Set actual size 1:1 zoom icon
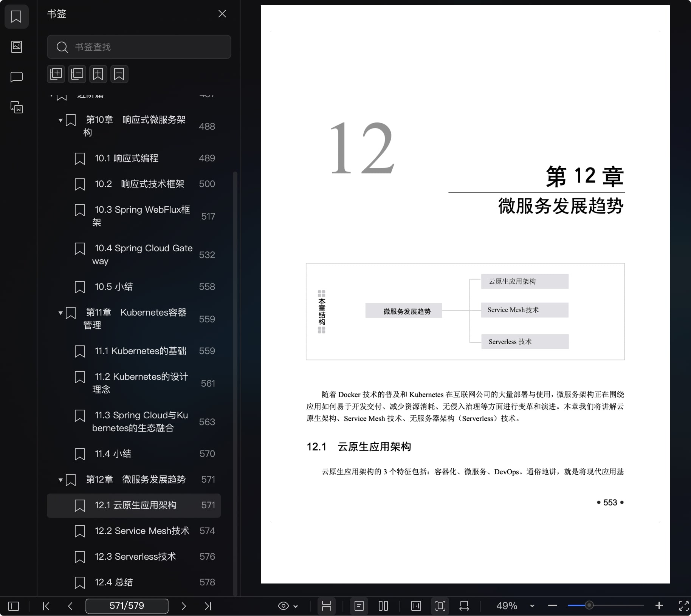Viewport: 691px width, 616px height. click(x=416, y=606)
